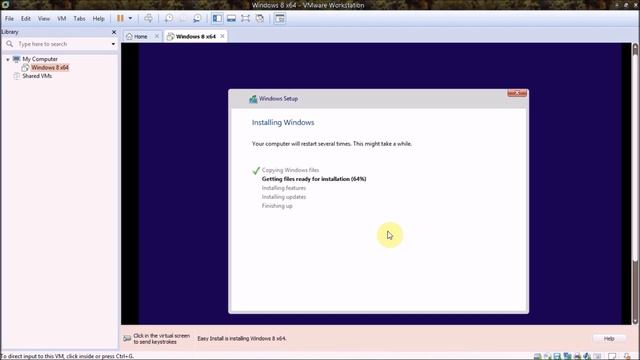Open the File menu
Screen dimensions: 640x360
[x=9, y=19]
